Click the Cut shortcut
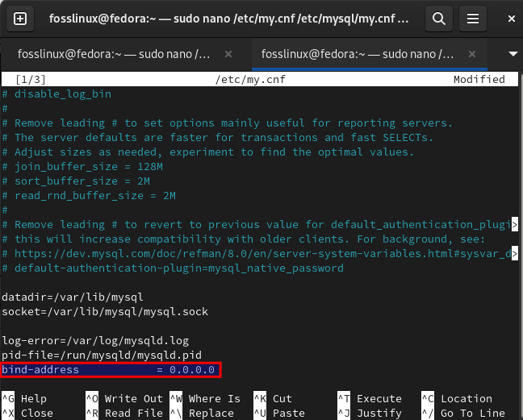The width and height of the screenshot is (523, 420). click(273, 399)
